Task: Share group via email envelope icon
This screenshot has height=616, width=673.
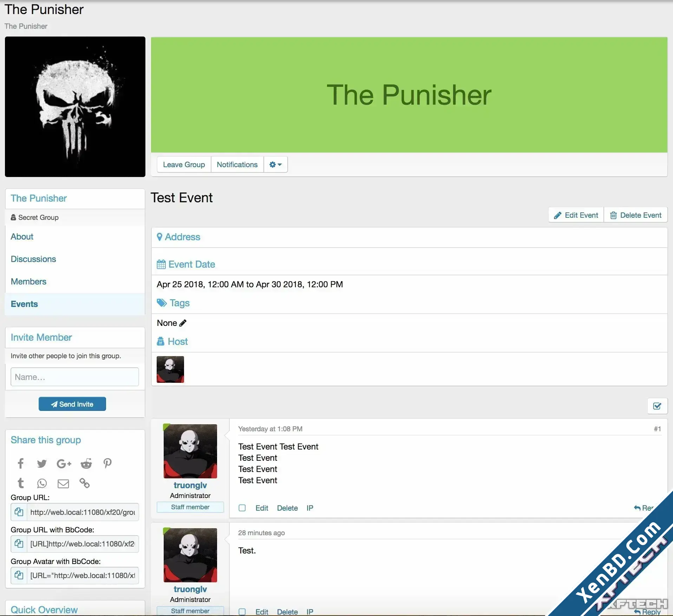Action: pyautogui.click(x=63, y=484)
